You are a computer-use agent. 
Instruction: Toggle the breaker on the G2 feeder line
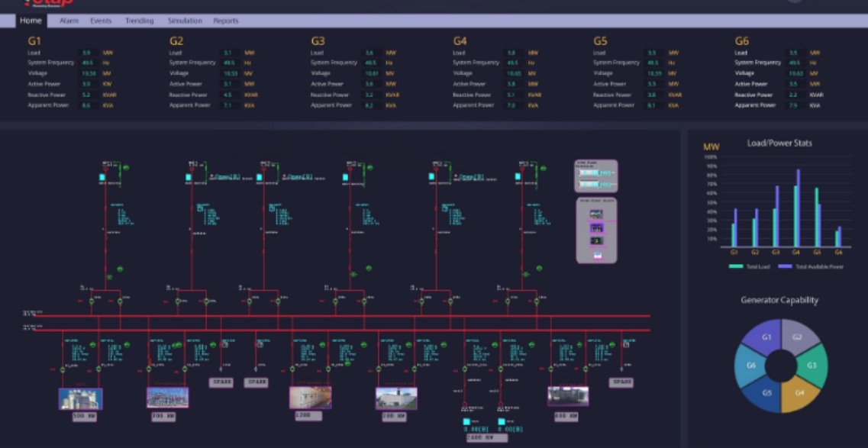178,301
